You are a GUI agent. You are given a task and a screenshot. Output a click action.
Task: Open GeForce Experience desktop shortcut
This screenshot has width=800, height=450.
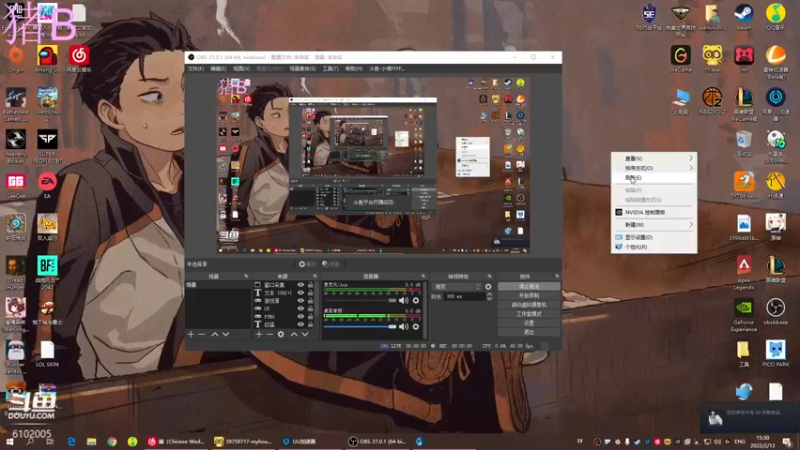tap(744, 315)
